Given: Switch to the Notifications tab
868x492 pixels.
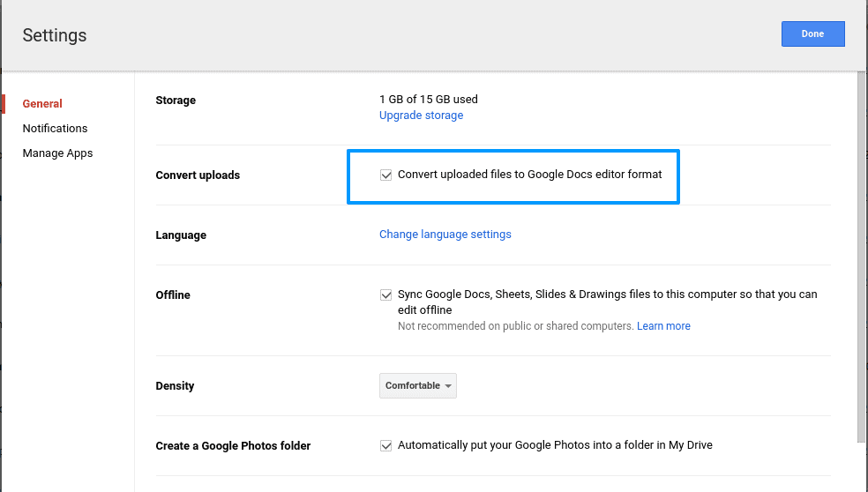Looking at the screenshot, I should coord(55,129).
